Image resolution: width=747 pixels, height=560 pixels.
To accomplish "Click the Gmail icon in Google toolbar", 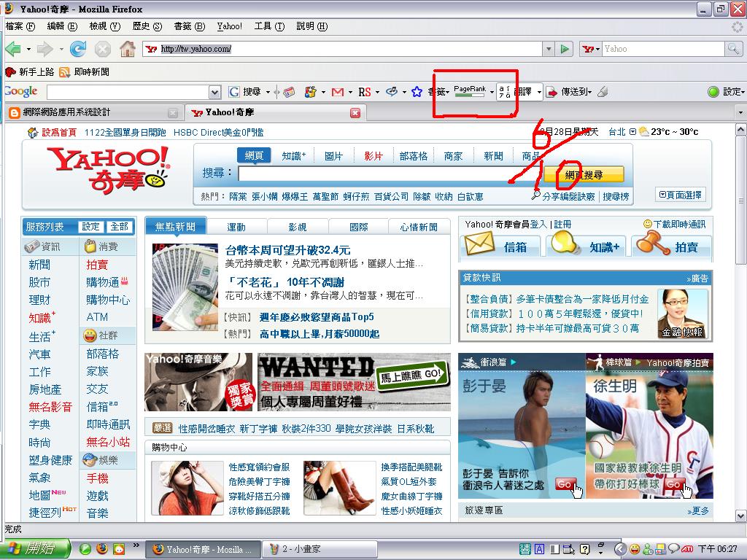I will coord(337,92).
